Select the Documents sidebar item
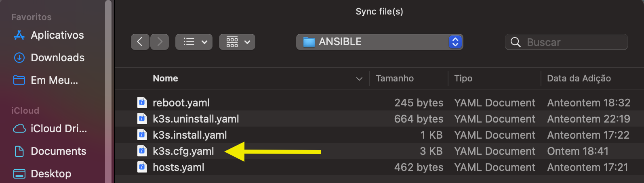 50,151
